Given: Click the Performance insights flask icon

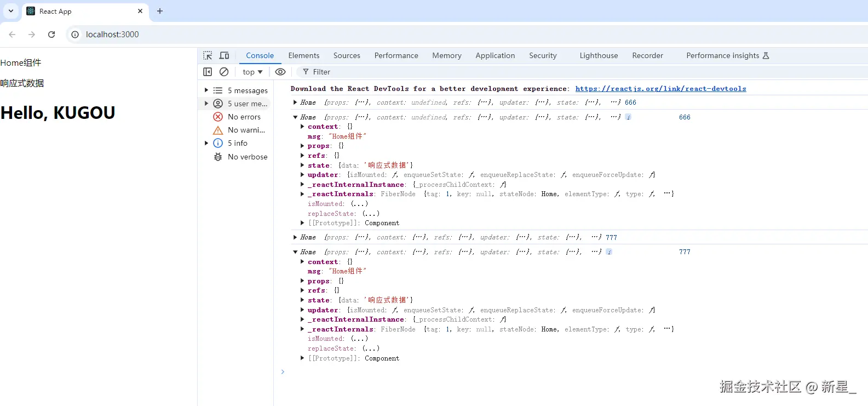Looking at the screenshot, I should tap(766, 55).
